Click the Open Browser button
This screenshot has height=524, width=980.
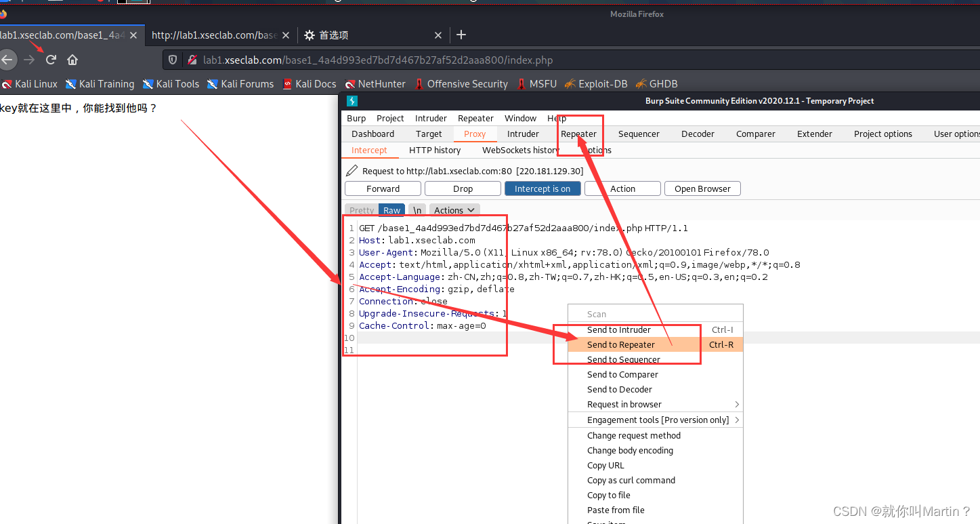[x=702, y=188]
